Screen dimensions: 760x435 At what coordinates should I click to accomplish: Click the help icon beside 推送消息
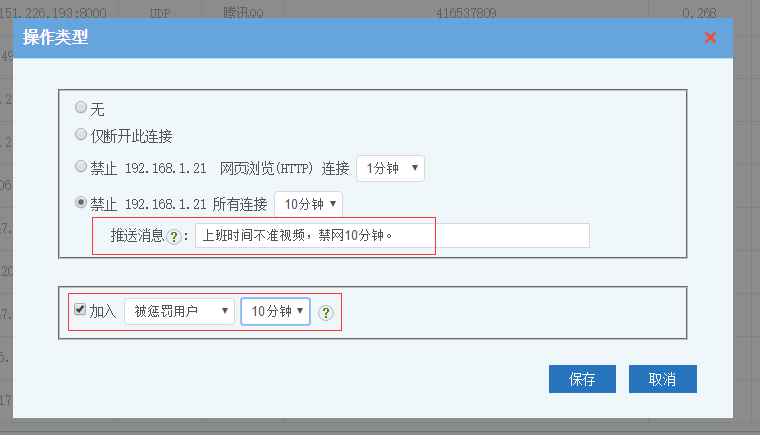(x=174, y=237)
